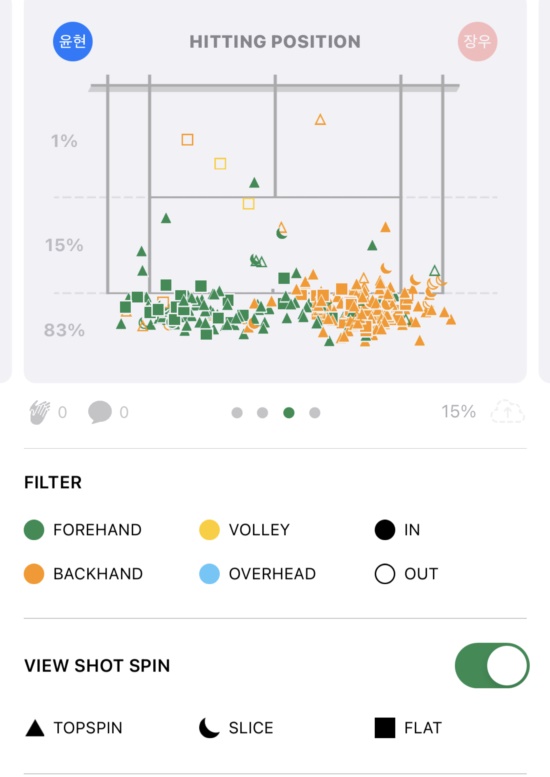550x777 pixels.
Task: Tap the cloud upload icon
Action: (507, 412)
